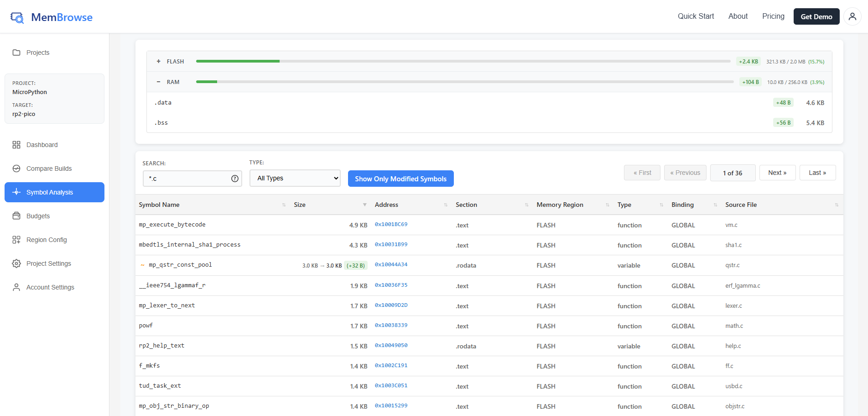Open the Pricing page in the top navigation
Image resolution: width=868 pixels, height=416 pixels.
[x=773, y=16]
